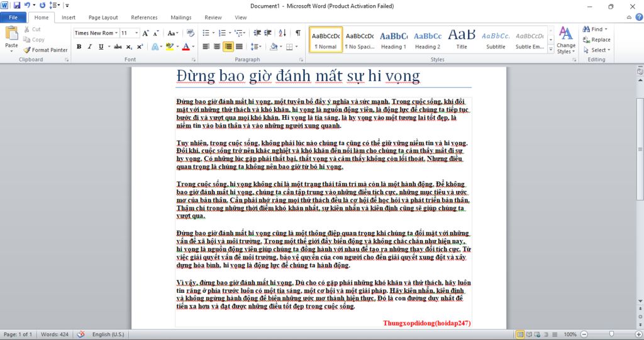The width and height of the screenshot is (644, 340).
Task: Click the Words: 424 count in status bar
Action: pyautogui.click(x=55, y=334)
